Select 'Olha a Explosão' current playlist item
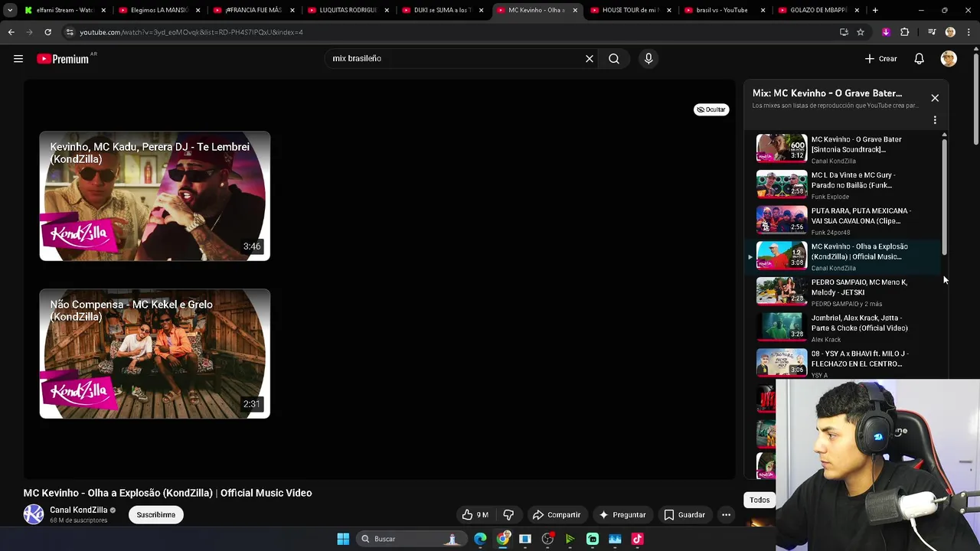 844,256
